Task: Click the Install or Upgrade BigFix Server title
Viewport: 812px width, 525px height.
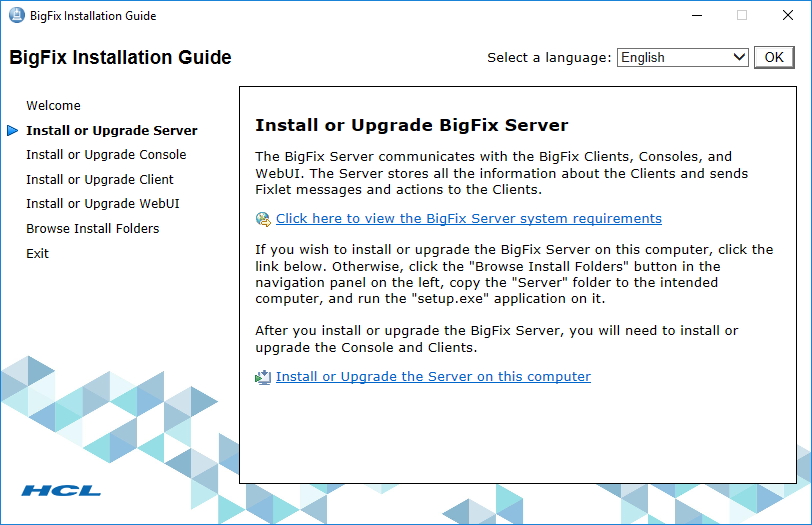Action: pyautogui.click(x=411, y=125)
